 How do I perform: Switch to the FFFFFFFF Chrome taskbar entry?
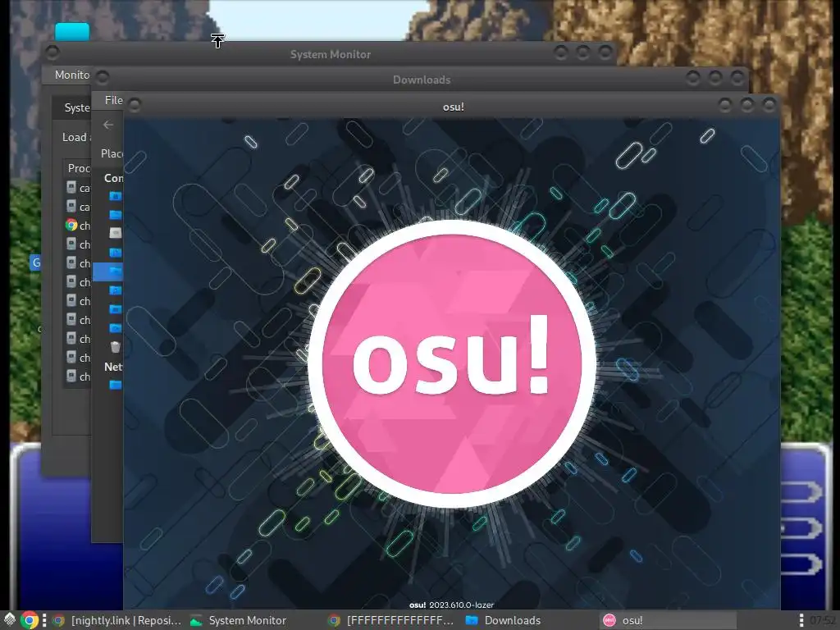[x=392, y=620]
